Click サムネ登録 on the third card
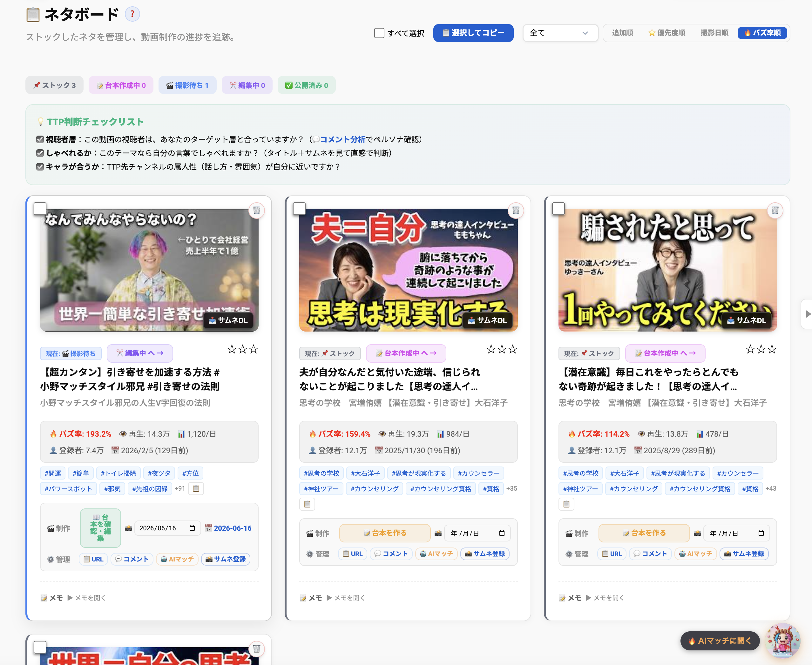This screenshot has width=812, height=665. (x=744, y=554)
